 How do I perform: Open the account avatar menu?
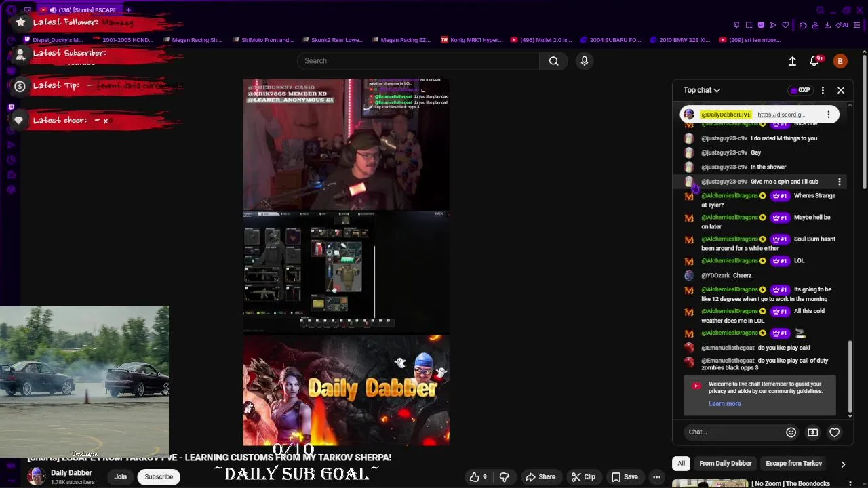click(x=840, y=61)
